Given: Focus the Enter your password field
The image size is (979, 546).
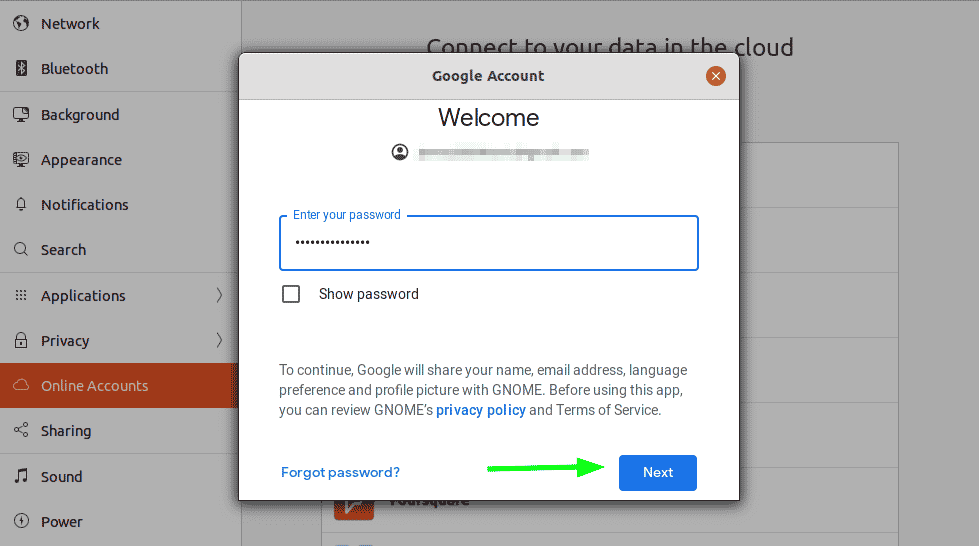Looking at the screenshot, I should 489,243.
